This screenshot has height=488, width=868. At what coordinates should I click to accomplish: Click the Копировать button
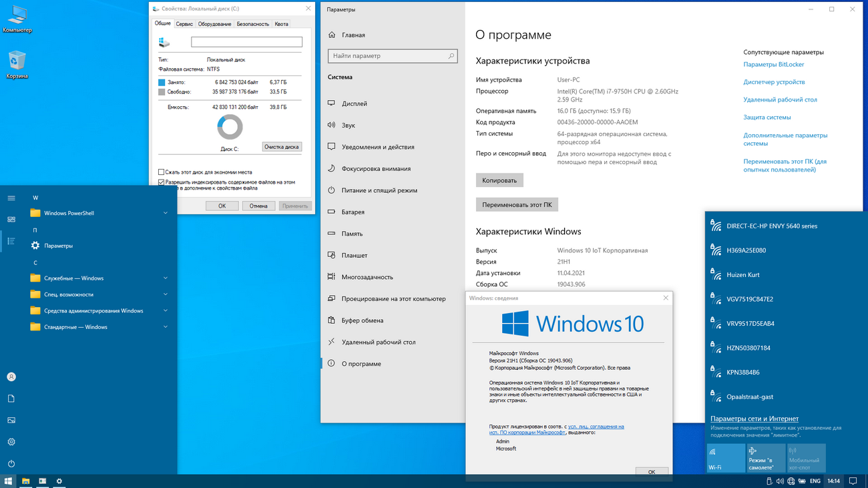pos(499,180)
